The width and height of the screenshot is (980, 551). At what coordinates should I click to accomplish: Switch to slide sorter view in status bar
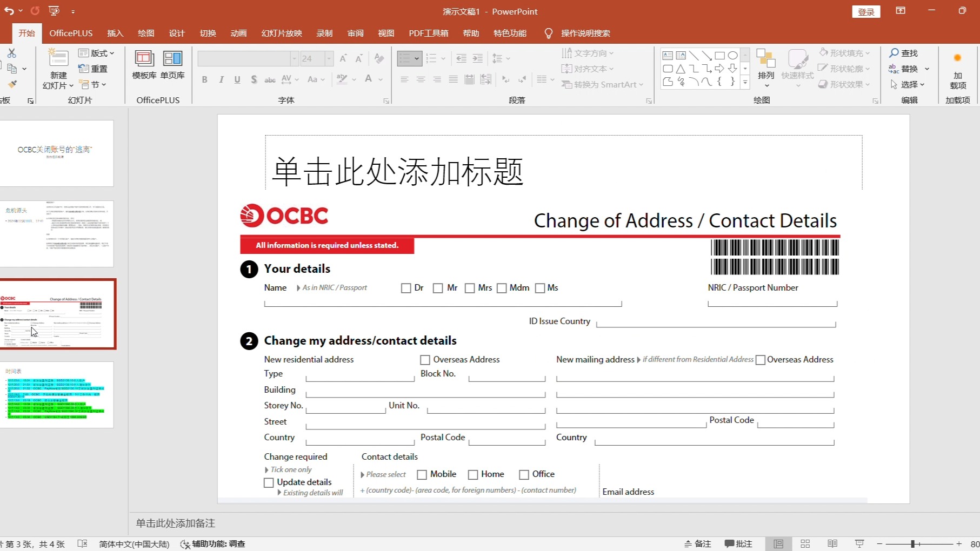click(805, 543)
